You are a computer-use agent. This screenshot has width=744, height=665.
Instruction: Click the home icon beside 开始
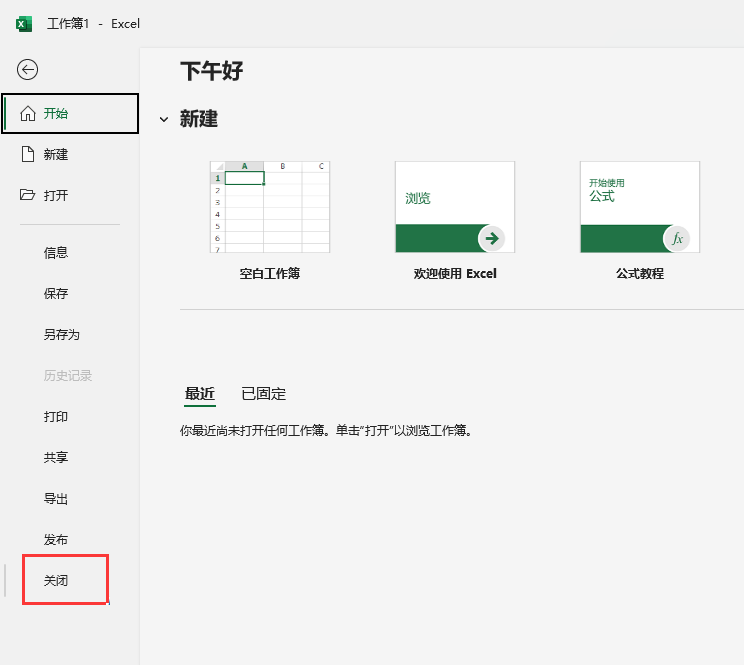click(x=28, y=113)
